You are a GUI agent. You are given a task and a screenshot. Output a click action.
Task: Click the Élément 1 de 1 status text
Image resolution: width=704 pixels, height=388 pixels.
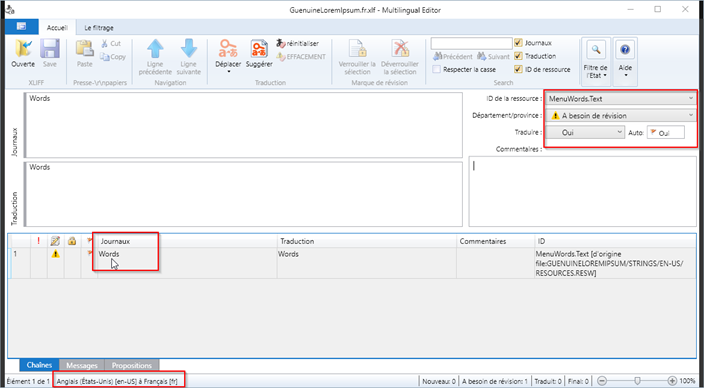[x=28, y=381]
